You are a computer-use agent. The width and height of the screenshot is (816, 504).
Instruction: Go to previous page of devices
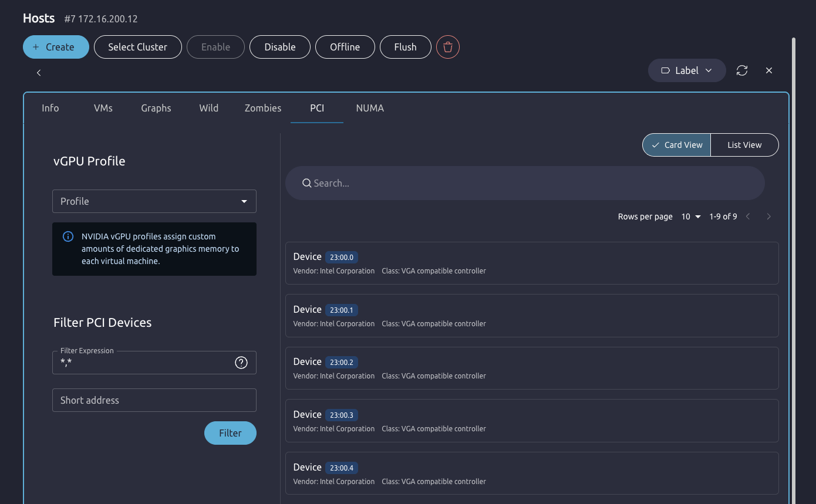coord(748,217)
